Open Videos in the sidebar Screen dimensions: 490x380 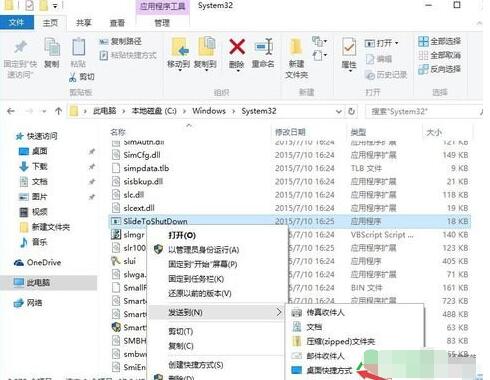pyautogui.click(x=33, y=212)
